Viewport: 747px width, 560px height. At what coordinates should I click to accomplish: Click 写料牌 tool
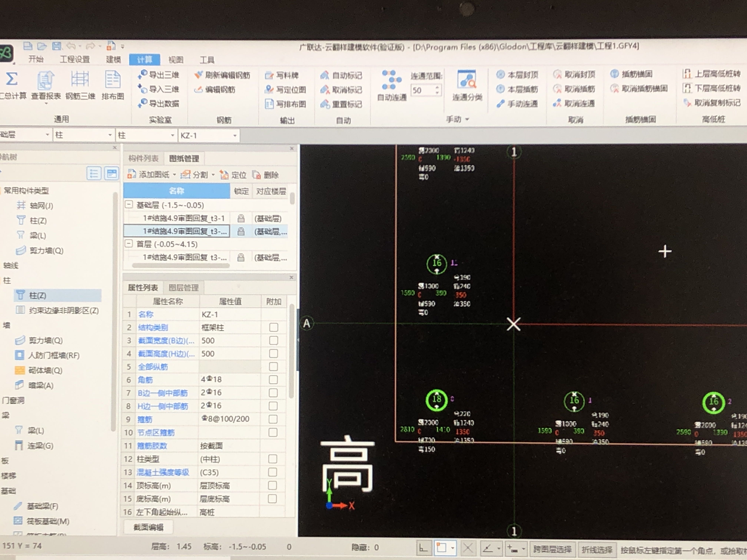click(282, 75)
